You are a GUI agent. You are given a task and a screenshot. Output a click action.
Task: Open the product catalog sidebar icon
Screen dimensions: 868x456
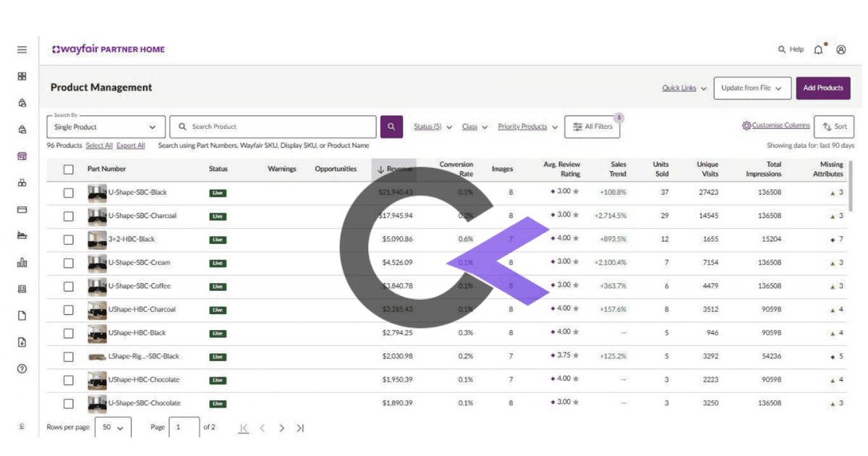22,156
